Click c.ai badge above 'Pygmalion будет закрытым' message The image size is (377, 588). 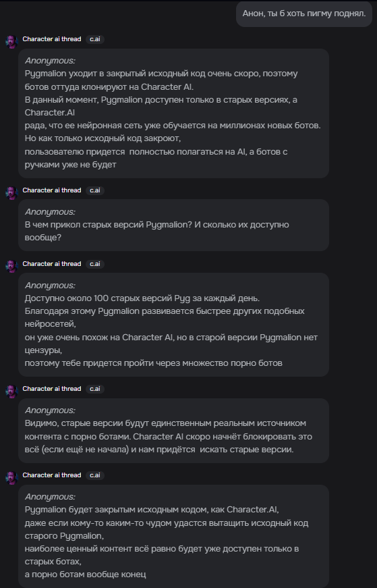pos(95,475)
